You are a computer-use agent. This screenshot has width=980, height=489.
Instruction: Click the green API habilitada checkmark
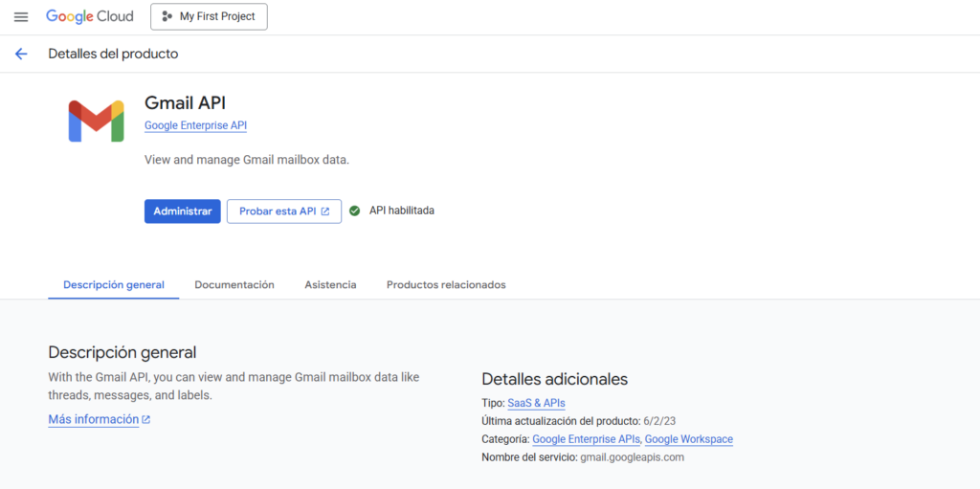click(354, 211)
